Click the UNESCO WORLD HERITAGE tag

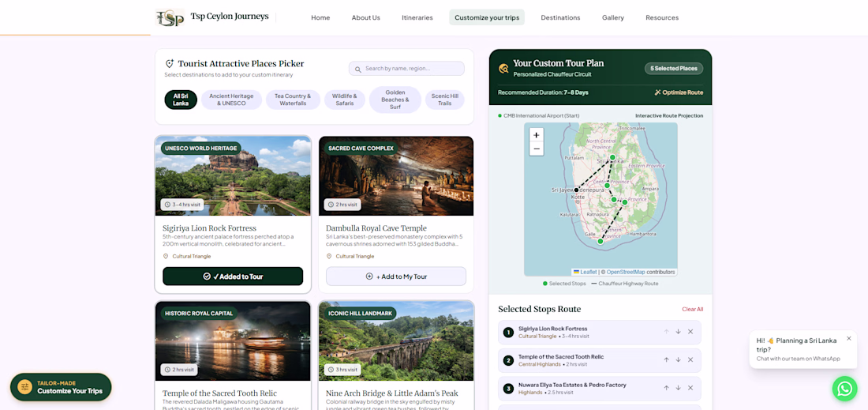[x=201, y=148]
